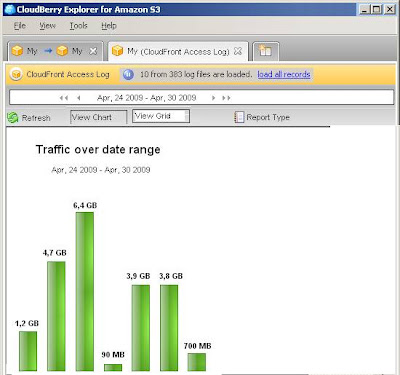The height and width of the screenshot is (375, 400).
Task: Click the second cube icon in My → My tab
Action: click(62, 51)
